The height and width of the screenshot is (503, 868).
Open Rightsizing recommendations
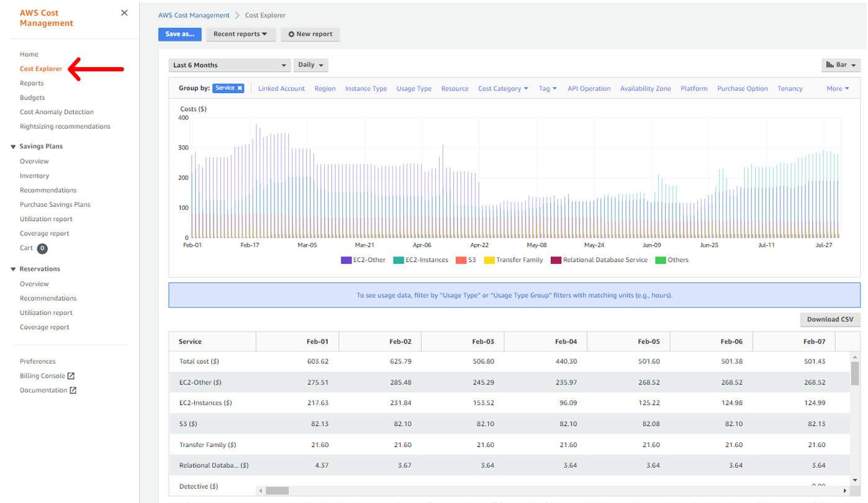65,126
